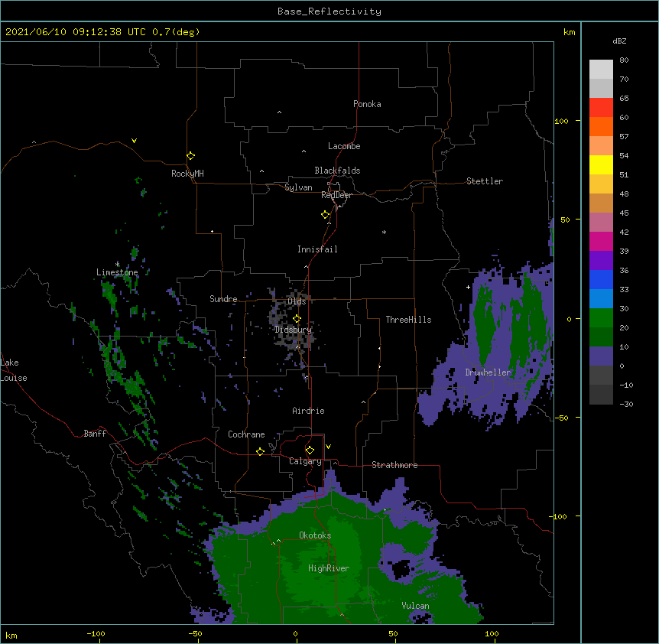The width and height of the screenshot is (659, 644).
Task: Click the Base_Reflectivity title text
Action: click(x=329, y=11)
